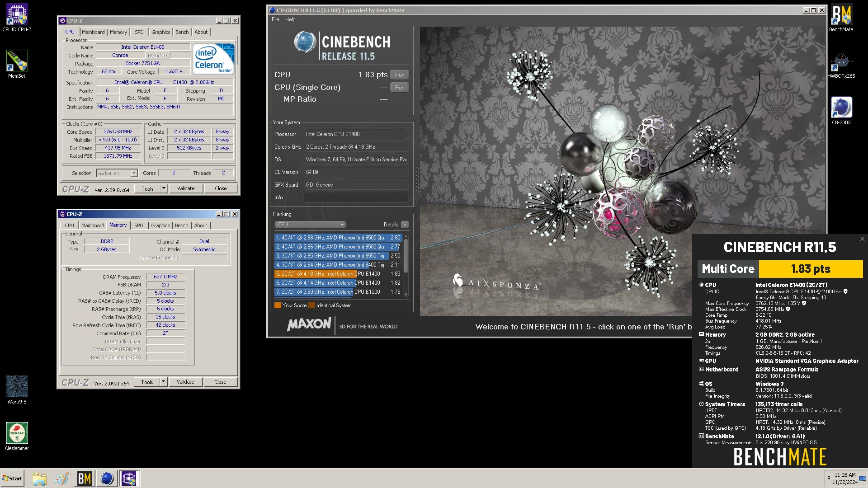Click the Details arrow button in Ranking

tap(405, 225)
